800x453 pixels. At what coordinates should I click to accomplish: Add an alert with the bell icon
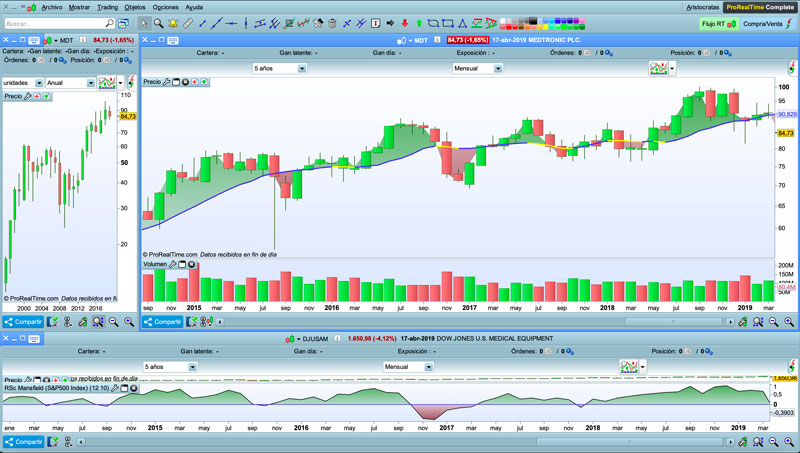pyautogui.click(x=173, y=23)
